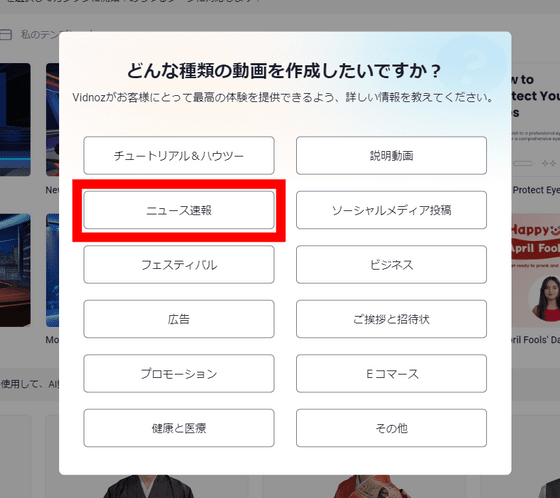Screen dimensions: 560x498
Task: Choose 健康と医療 video type
Action: point(179,428)
